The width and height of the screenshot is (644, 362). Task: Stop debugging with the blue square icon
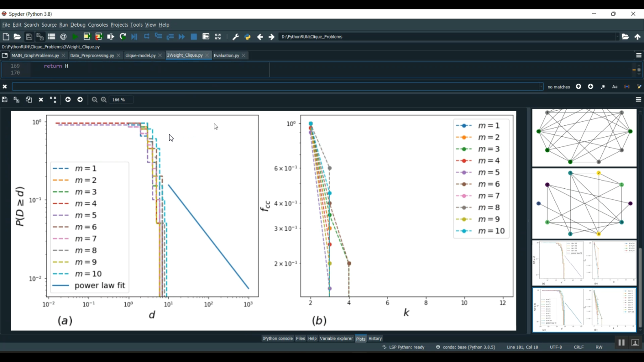(194, 37)
